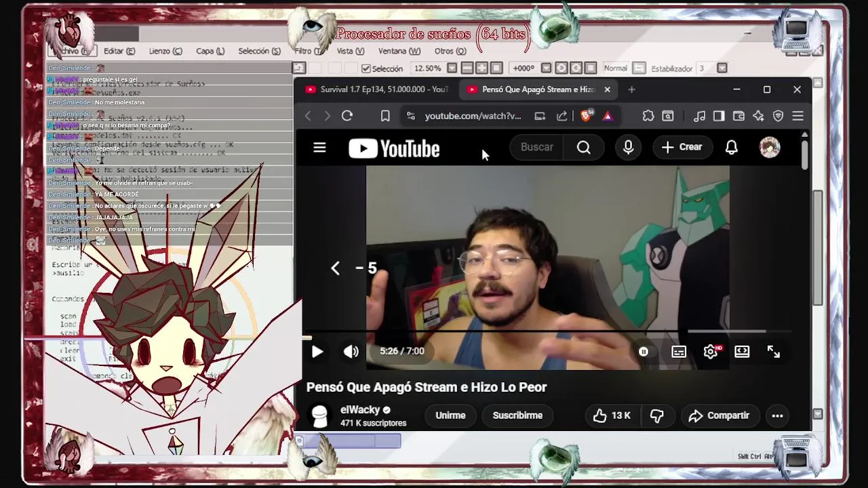The image size is (868, 488).
Task: Toggle subtitles in the video player
Action: (679, 351)
